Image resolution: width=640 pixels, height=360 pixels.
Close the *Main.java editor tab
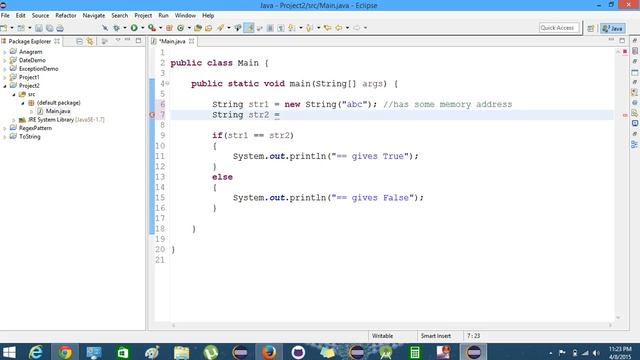(x=191, y=41)
